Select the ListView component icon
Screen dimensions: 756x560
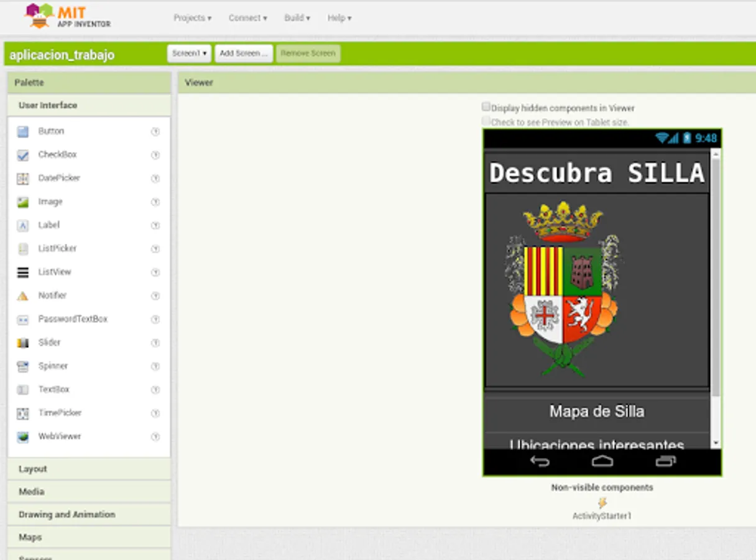(x=23, y=273)
